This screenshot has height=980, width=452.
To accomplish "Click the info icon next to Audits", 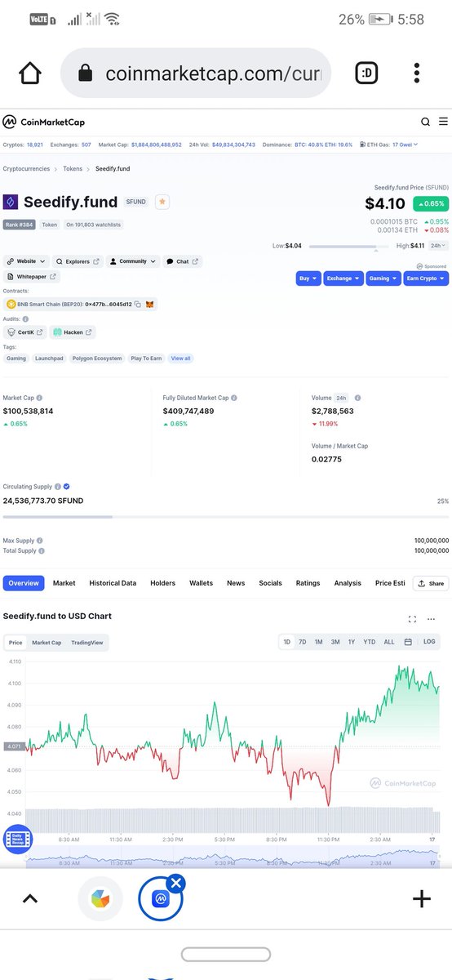I will tap(26, 318).
